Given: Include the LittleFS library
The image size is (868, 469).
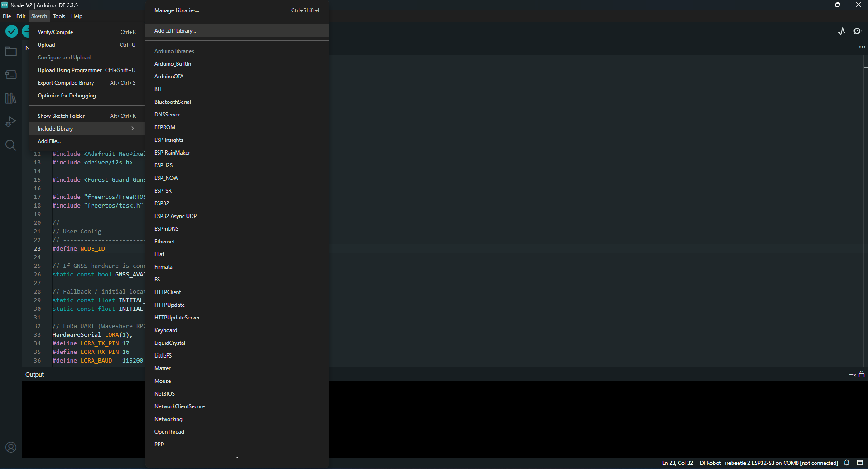Looking at the screenshot, I should point(237,356).
